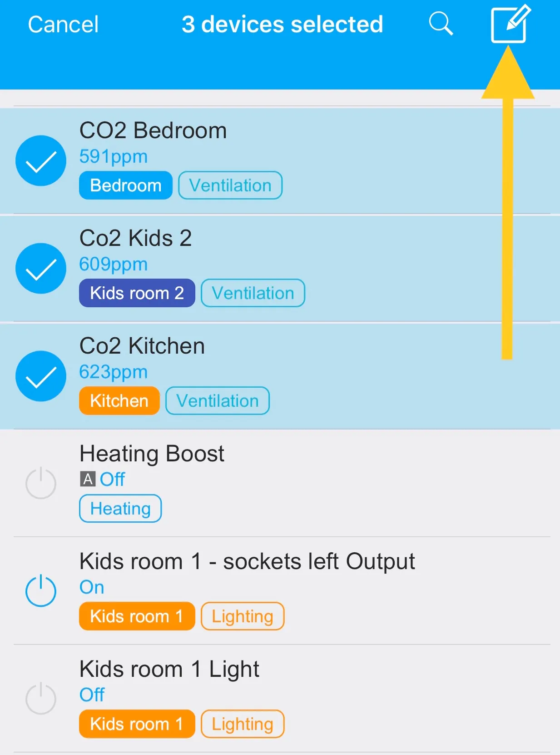Viewport: 560px width, 755px height.
Task: Open Lighting tag for sockets left Output
Action: tap(243, 616)
